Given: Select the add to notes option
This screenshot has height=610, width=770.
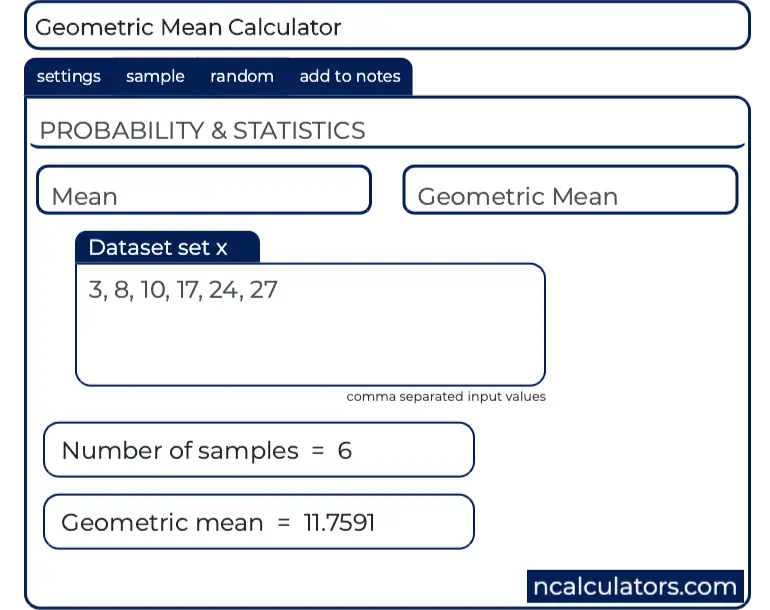Looking at the screenshot, I should (x=349, y=76).
